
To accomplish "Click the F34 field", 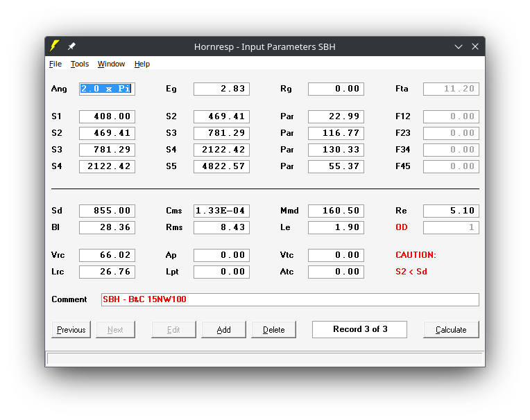I will tap(451, 150).
